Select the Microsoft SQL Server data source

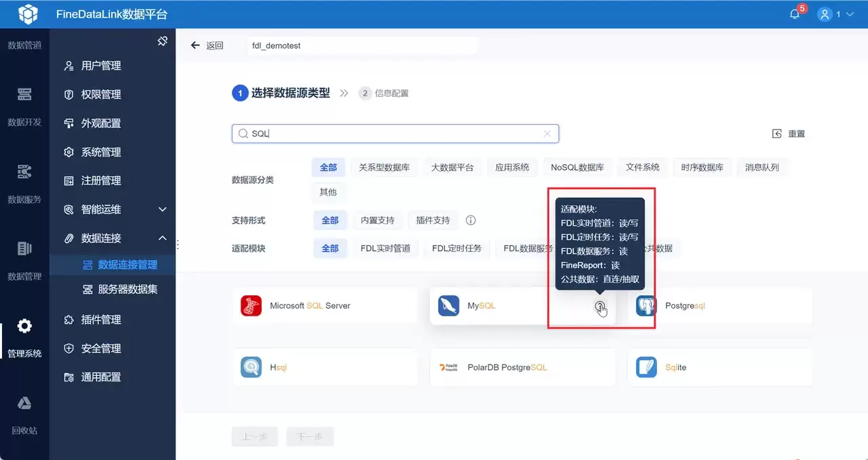(325, 306)
